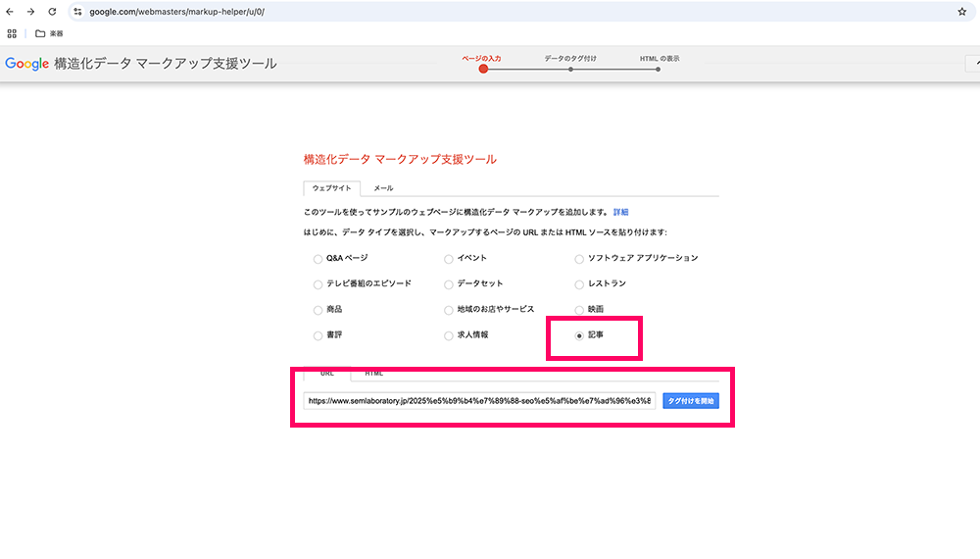Select the レストラン radio button

point(579,284)
